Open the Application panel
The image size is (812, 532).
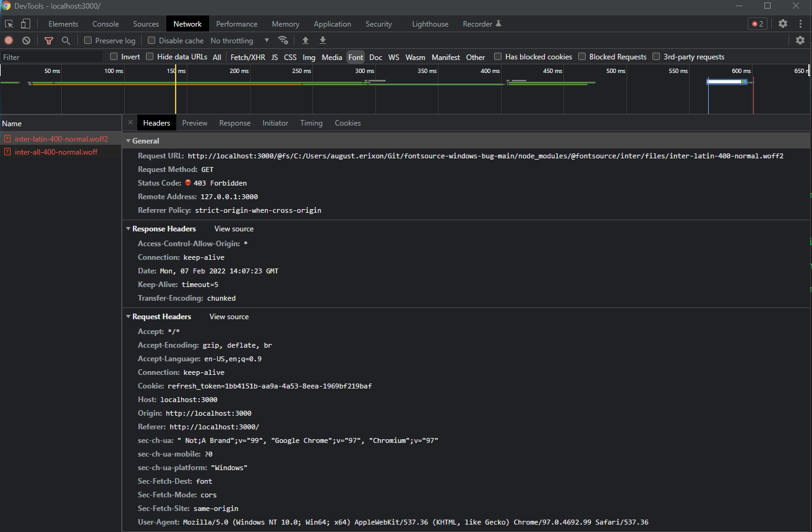pos(332,24)
